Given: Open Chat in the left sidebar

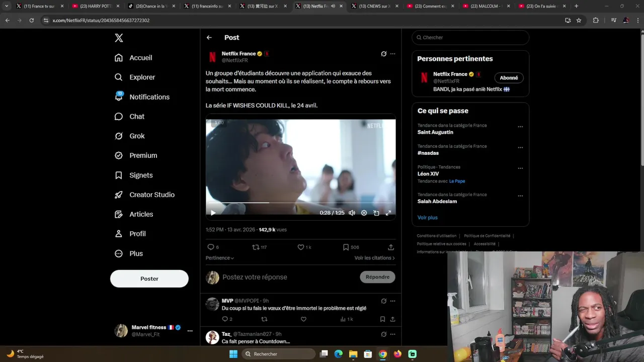Looking at the screenshot, I should pos(129,117).
